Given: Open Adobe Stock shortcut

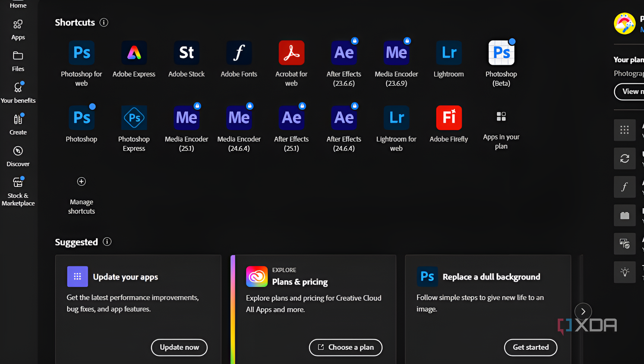Looking at the screenshot, I should pos(186,53).
